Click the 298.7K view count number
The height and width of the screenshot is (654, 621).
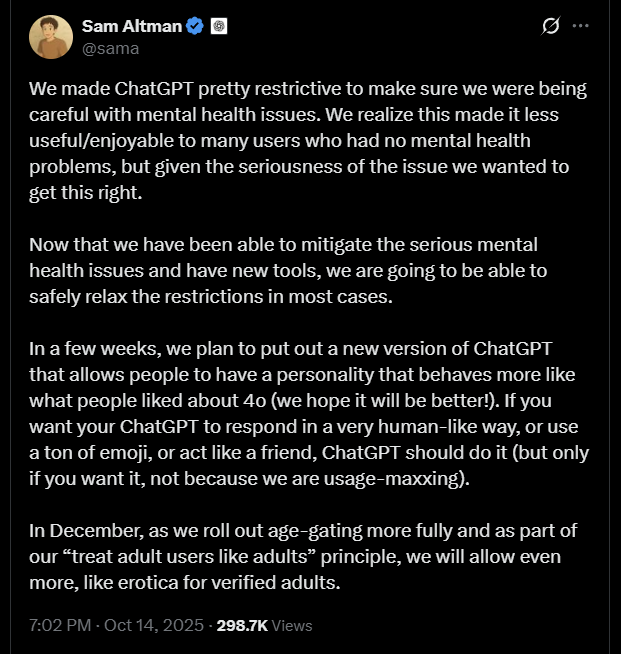[241, 625]
